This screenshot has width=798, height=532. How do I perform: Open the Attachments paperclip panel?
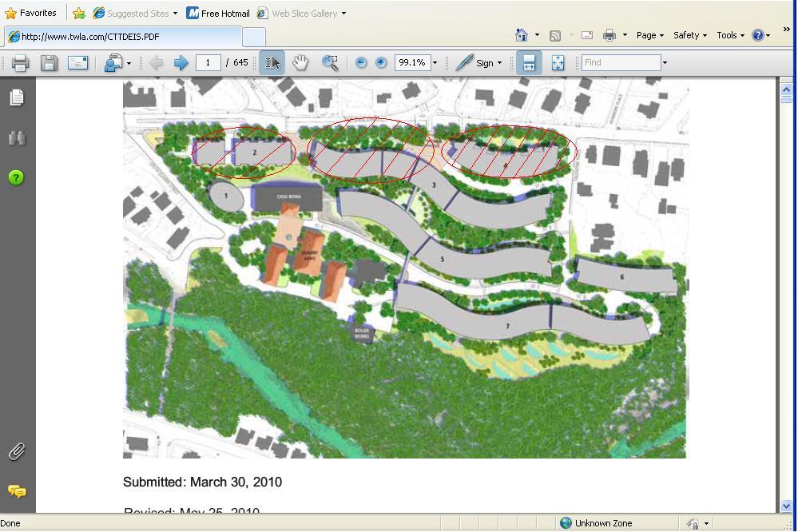pos(17,452)
